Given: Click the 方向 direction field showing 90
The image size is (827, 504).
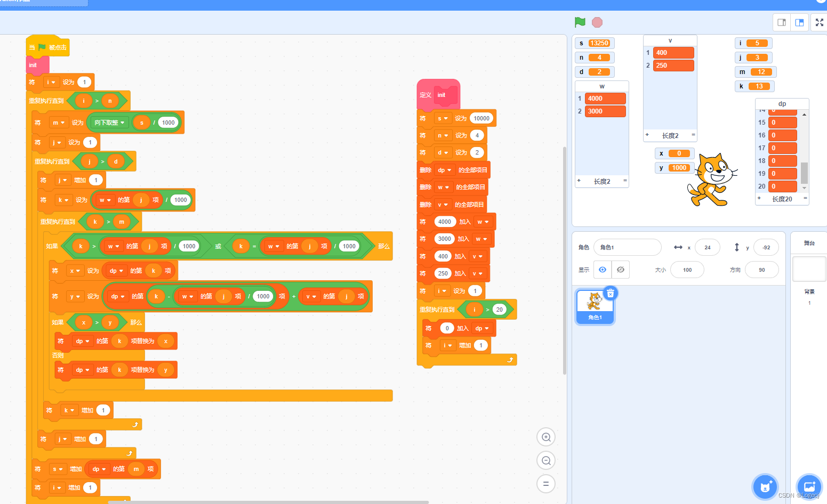Looking at the screenshot, I should pos(762,270).
